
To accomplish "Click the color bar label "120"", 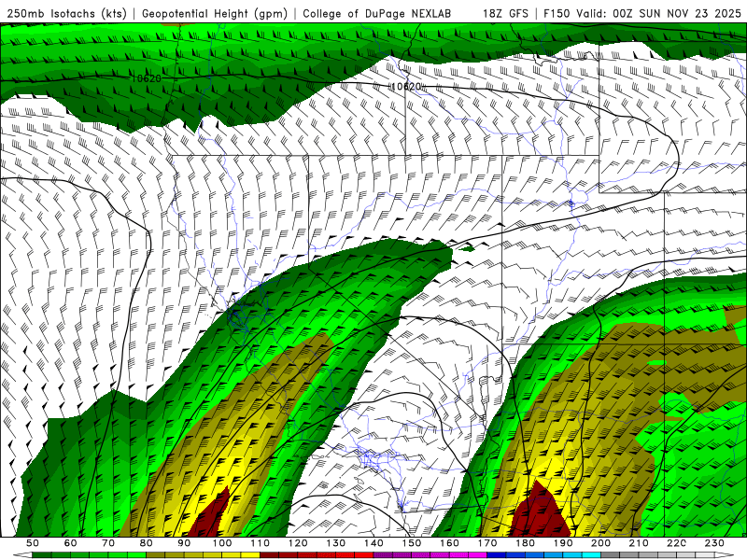I will point(298,543).
